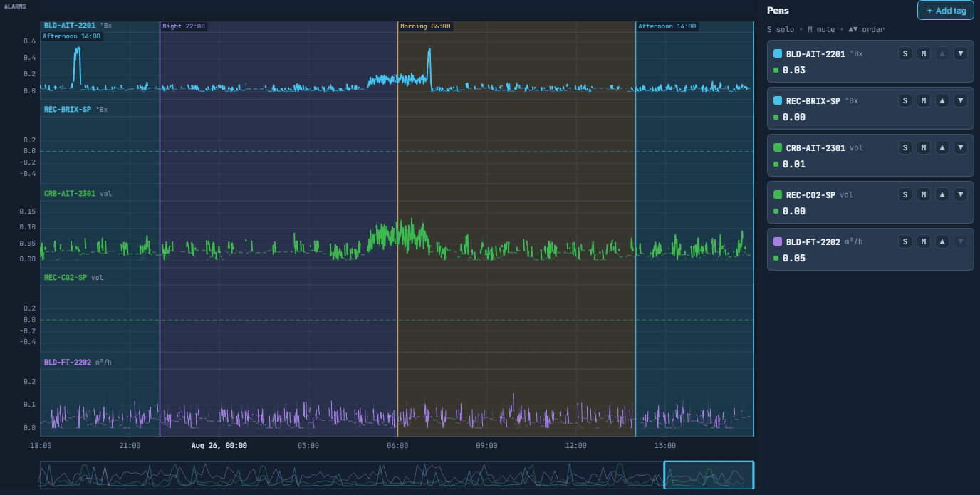Click the REC-BRIX-SP chart lane label

tap(68, 110)
